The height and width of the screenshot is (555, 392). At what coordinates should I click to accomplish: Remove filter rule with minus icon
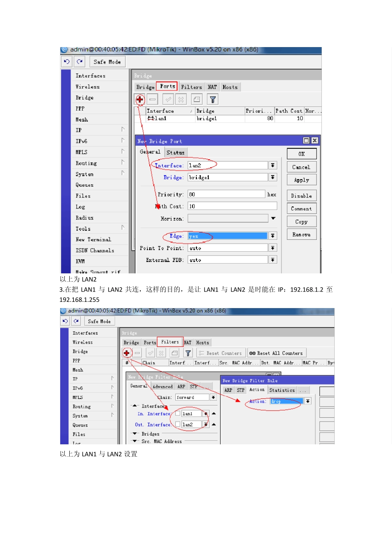137,353
